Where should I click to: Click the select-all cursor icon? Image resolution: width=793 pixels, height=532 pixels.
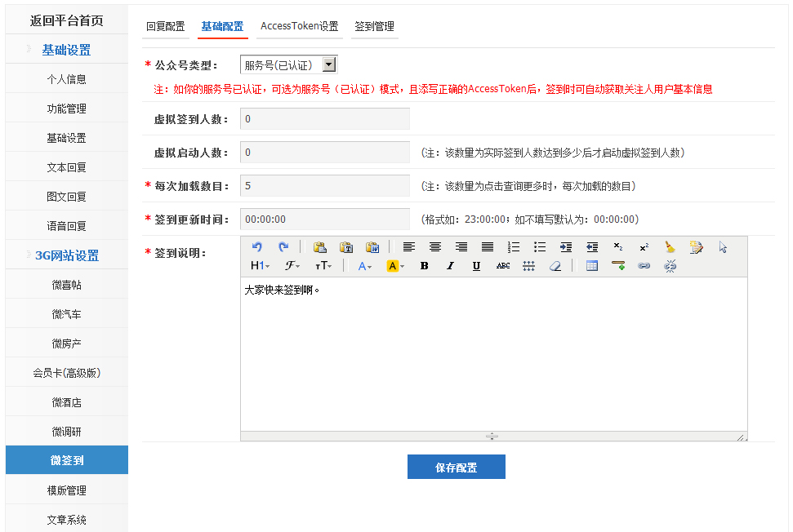click(x=723, y=246)
